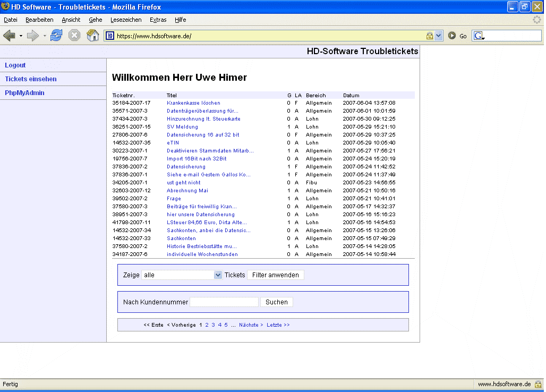Screen dimensions: 546x392
Task: Click the Filter anwenden button
Action: [276, 275]
